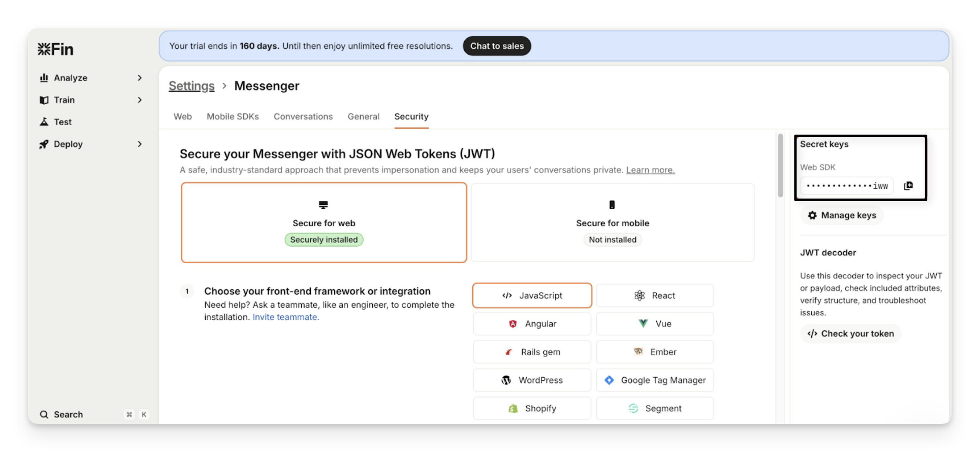This screenshot has width=980, height=452.
Task: Select the Secure for mobile option
Action: [612, 223]
